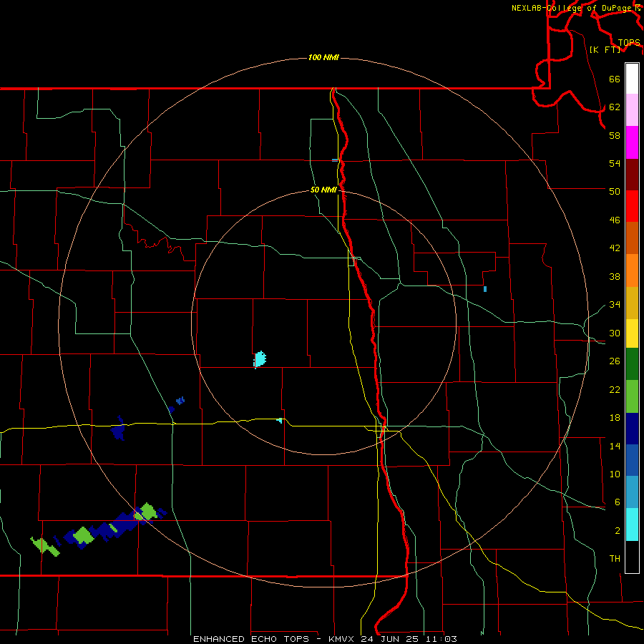Click the "NEXLAB-College of DuPage" label

point(572,8)
